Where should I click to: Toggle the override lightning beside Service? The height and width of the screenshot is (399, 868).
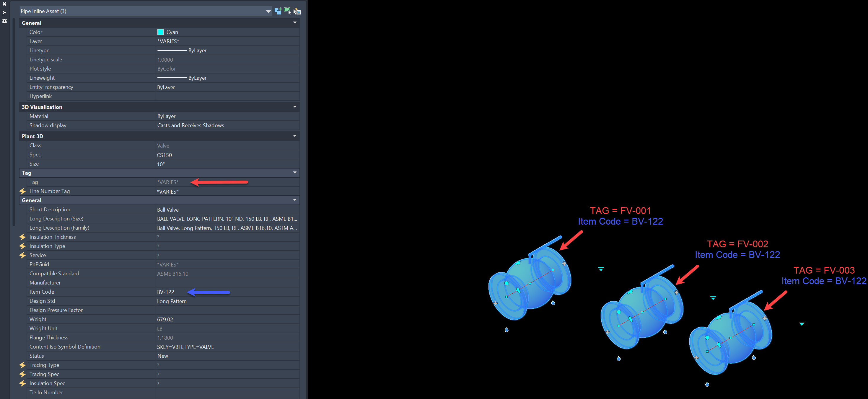pyautogui.click(x=22, y=255)
